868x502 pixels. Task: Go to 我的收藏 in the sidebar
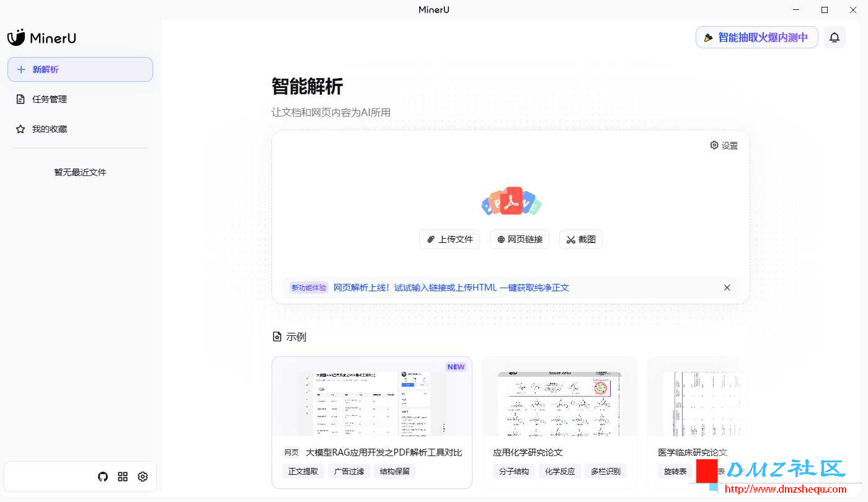tap(50, 129)
